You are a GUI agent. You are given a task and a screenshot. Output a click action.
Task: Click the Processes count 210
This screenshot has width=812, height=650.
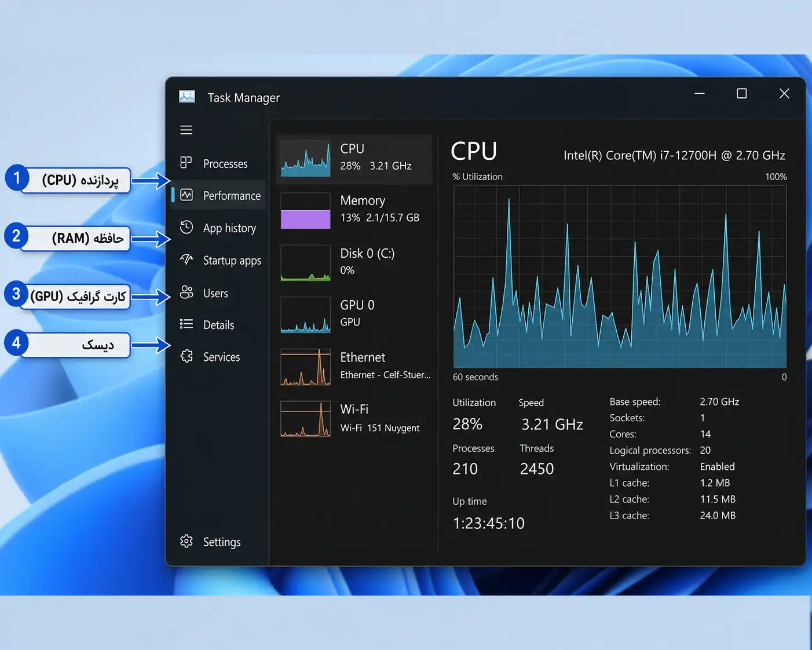465,469
